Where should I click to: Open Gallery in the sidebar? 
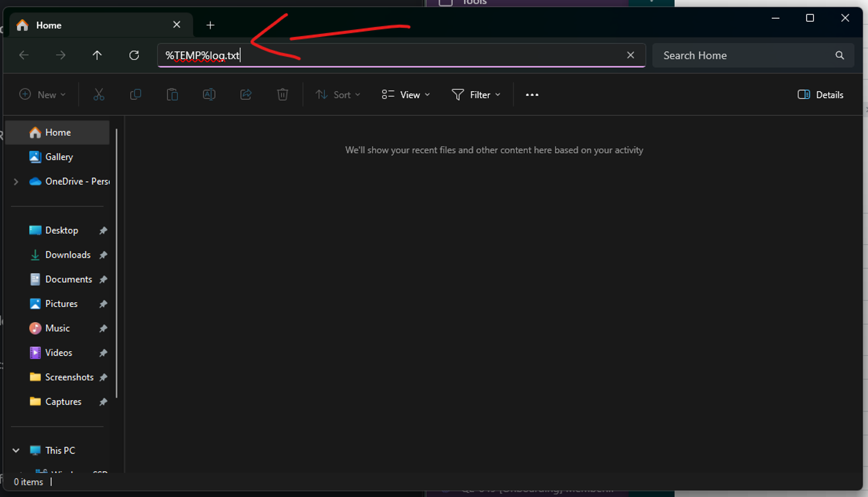pos(58,157)
